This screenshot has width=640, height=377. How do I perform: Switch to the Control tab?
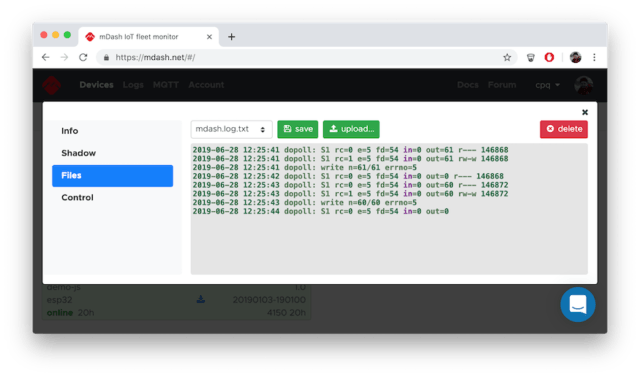coord(113,198)
